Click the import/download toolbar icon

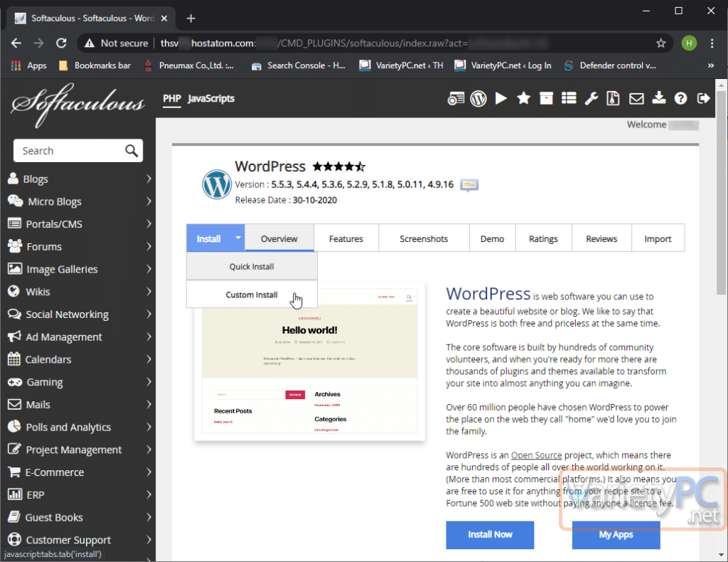pyautogui.click(x=658, y=98)
